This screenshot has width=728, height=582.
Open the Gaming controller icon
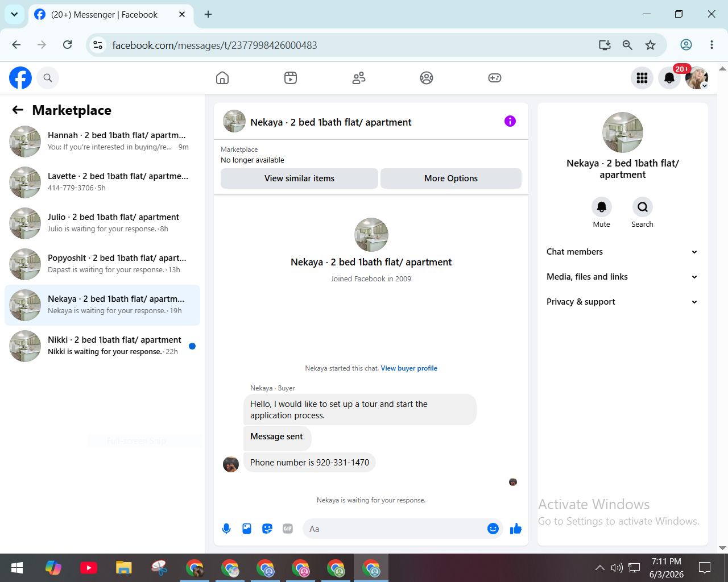coord(495,78)
